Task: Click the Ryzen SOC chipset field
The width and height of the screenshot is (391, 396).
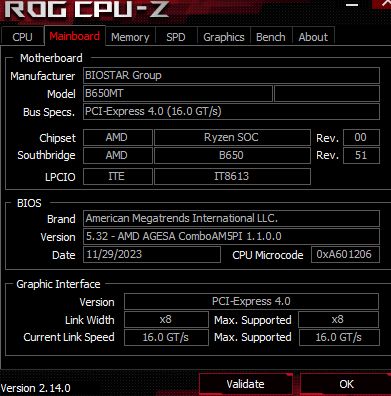Action: coord(232,137)
